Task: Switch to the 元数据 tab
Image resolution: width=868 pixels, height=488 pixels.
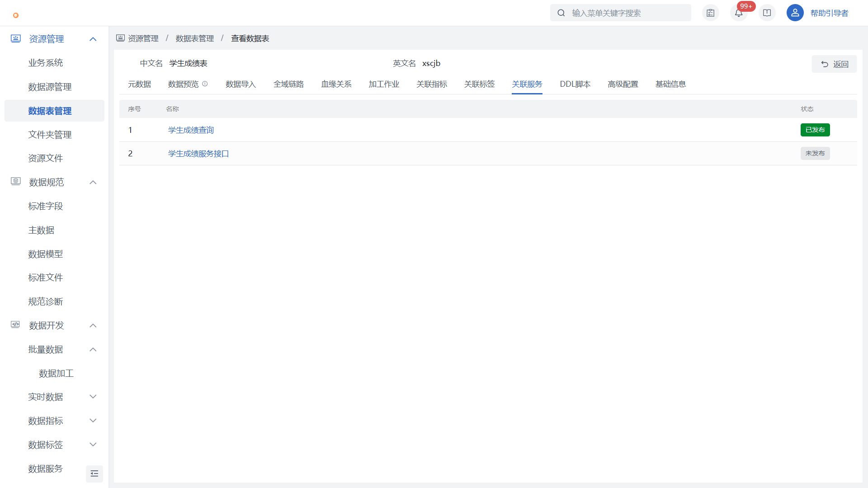Action: tap(139, 84)
